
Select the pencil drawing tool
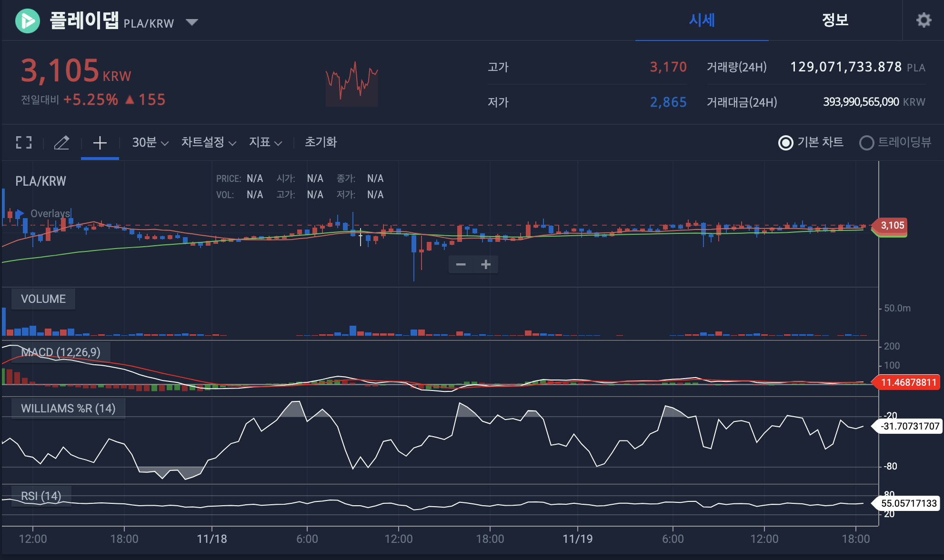point(62,142)
